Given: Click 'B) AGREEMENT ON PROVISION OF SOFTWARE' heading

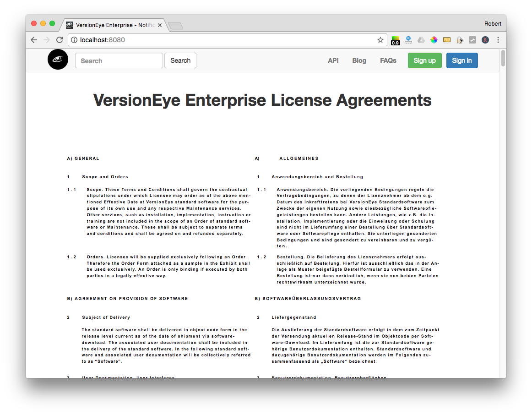Looking at the screenshot, I should point(127,299).
